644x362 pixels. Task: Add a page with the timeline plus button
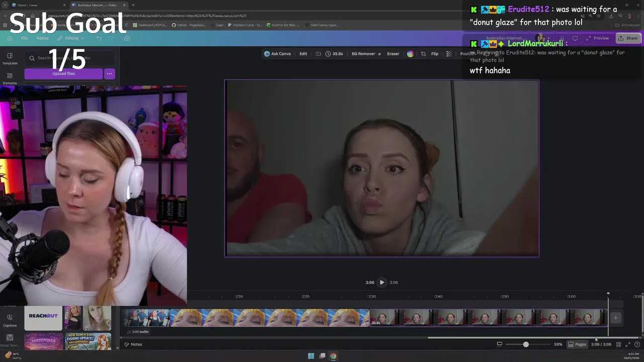click(615, 318)
